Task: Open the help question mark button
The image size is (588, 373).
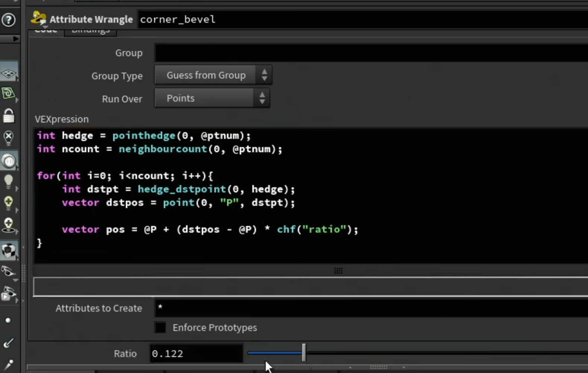Action: (x=9, y=20)
